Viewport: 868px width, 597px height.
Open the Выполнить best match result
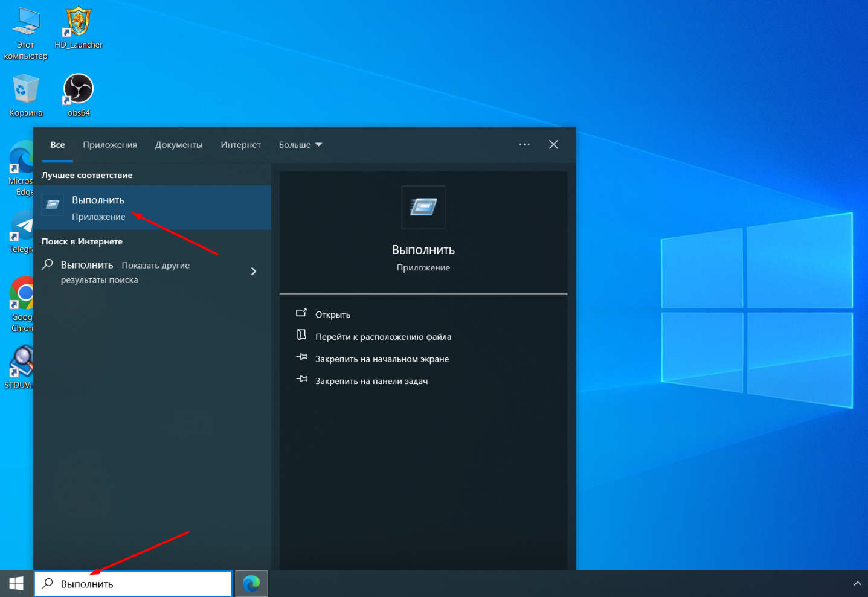point(152,208)
